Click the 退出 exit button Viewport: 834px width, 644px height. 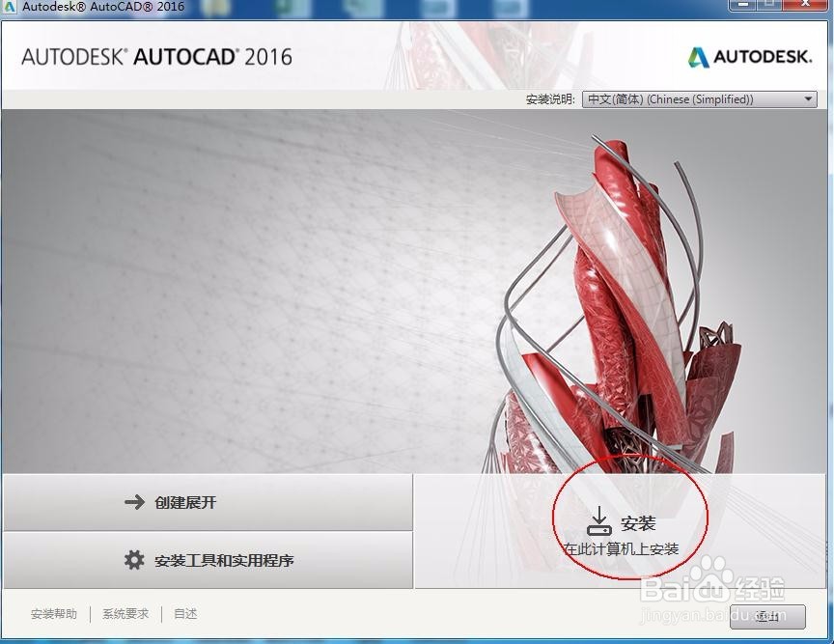click(x=767, y=617)
